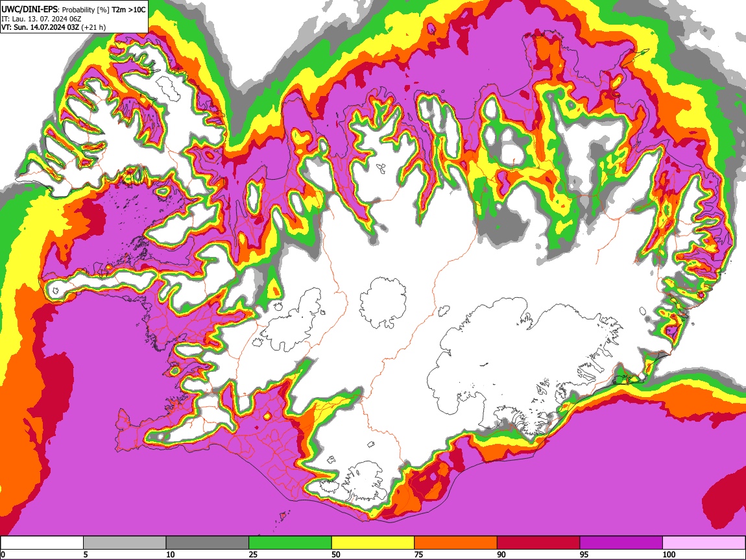Image resolution: width=746 pixels, height=560 pixels.
Task: Click the '75' legend tick label
Action: pos(418,554)
